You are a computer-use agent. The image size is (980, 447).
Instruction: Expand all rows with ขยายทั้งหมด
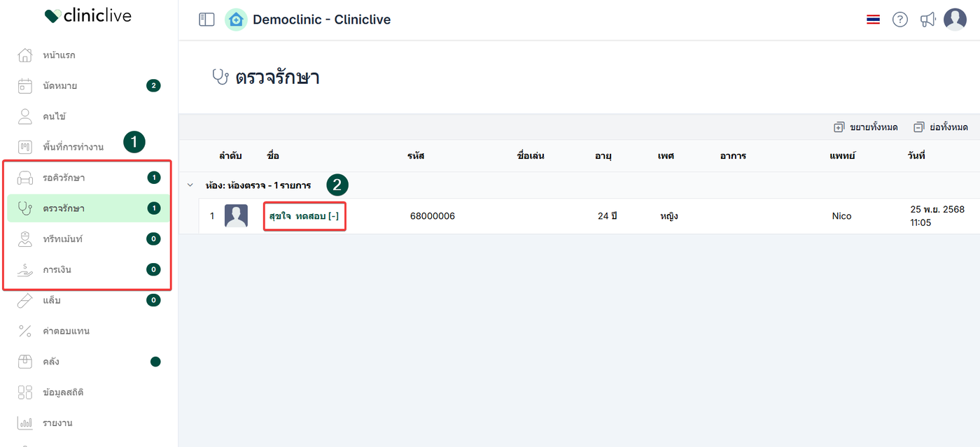pos(866,127)
